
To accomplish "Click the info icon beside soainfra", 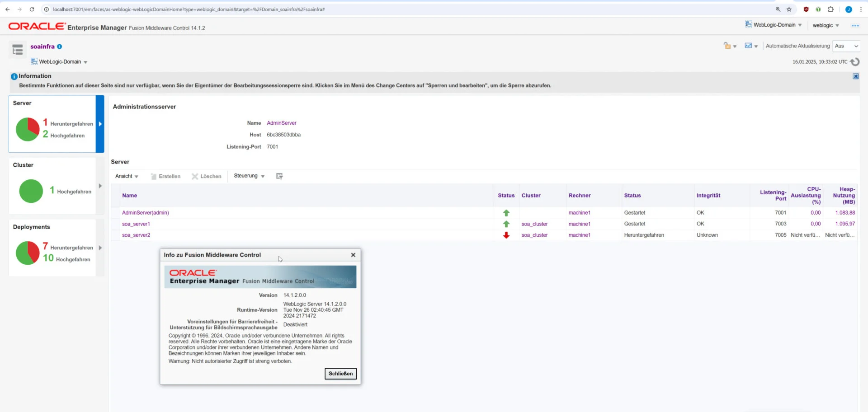I will 60,47.
